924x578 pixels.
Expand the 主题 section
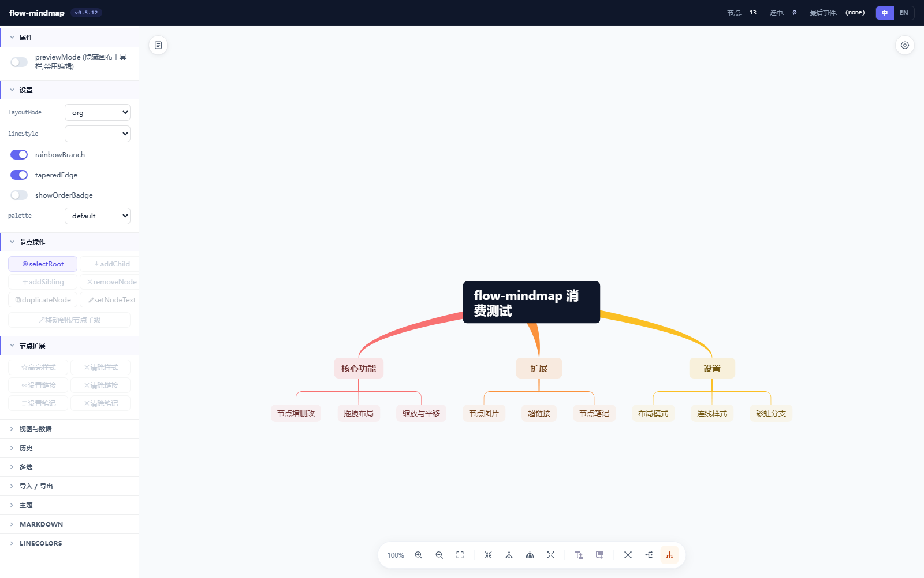(69, 505)
